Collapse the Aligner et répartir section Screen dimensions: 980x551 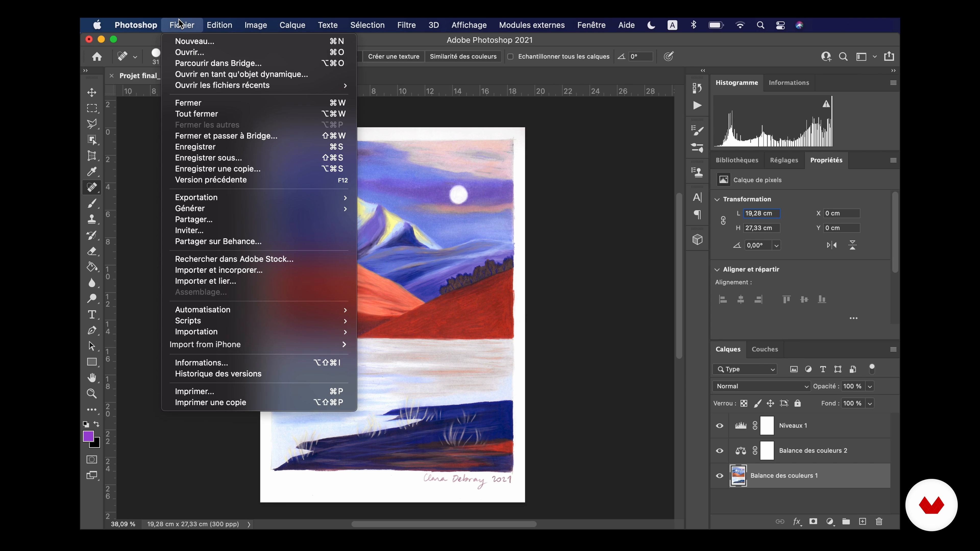pos(717,270)
